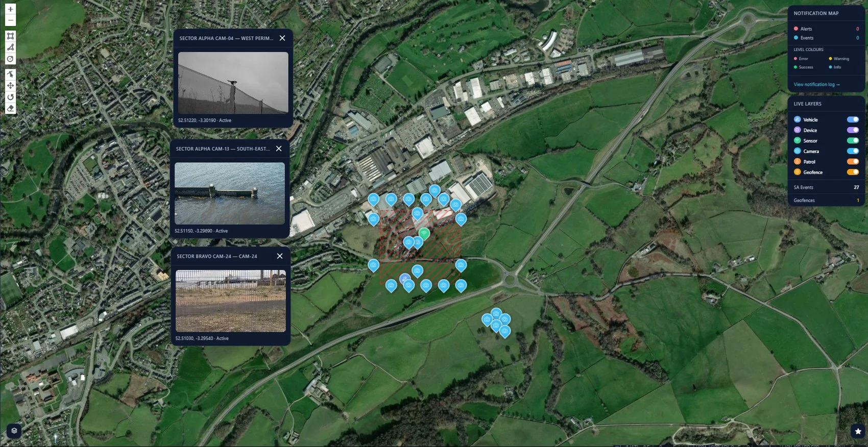Screen dimensions: 868x447
Task: Click the Alerts count row
Action: pyautogui.click(x=826, y=29)
